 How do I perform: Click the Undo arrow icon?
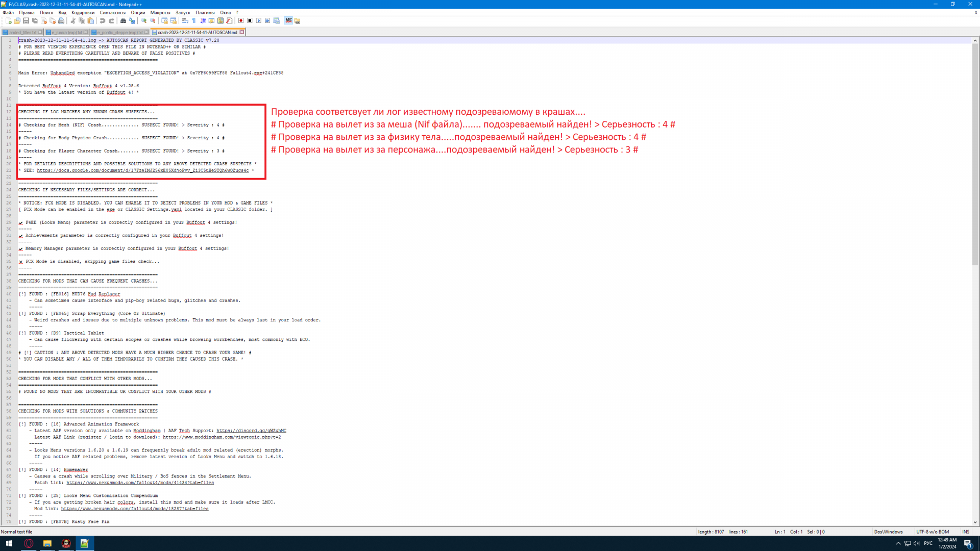[103, 21]
